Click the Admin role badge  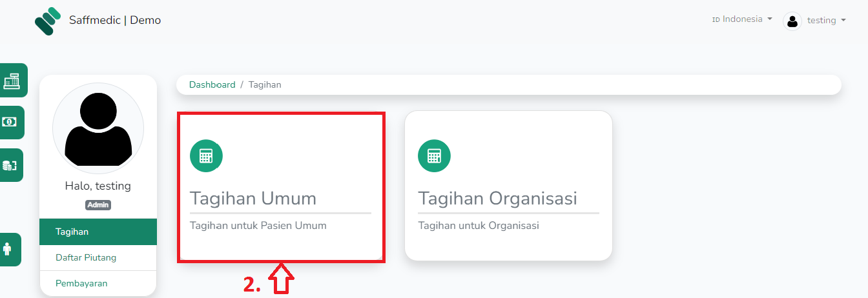tap(98, 205)
